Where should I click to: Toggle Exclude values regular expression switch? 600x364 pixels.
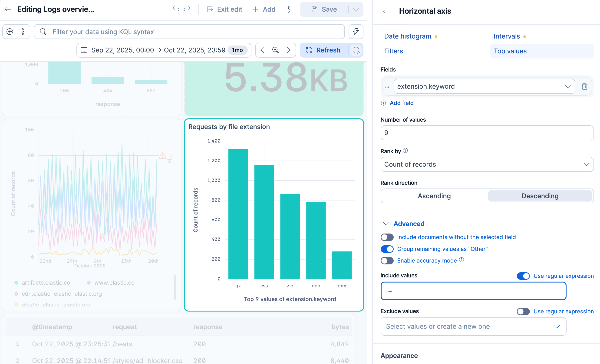523,312
